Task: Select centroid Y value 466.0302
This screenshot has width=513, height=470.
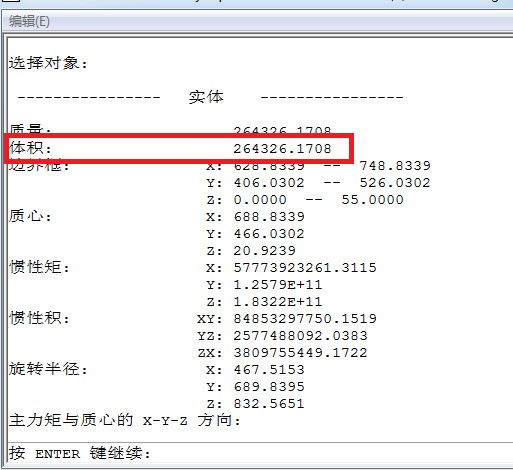Action: [269, 234]
